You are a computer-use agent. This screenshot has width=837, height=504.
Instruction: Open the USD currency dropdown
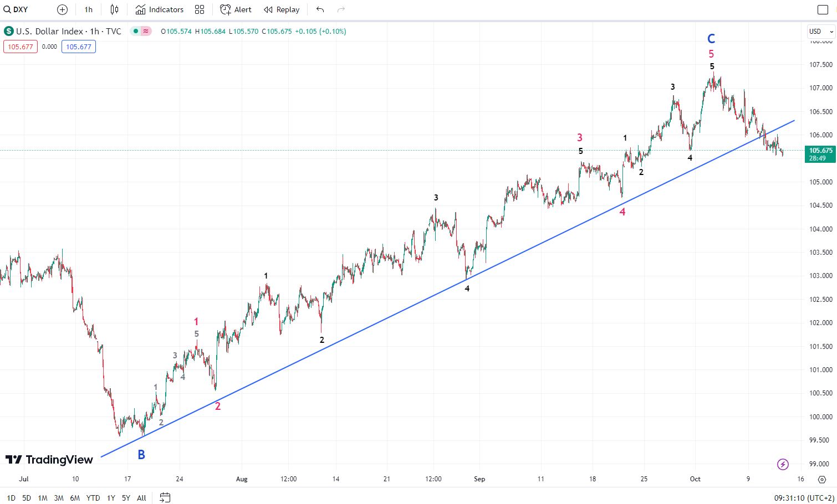point(820,32)
